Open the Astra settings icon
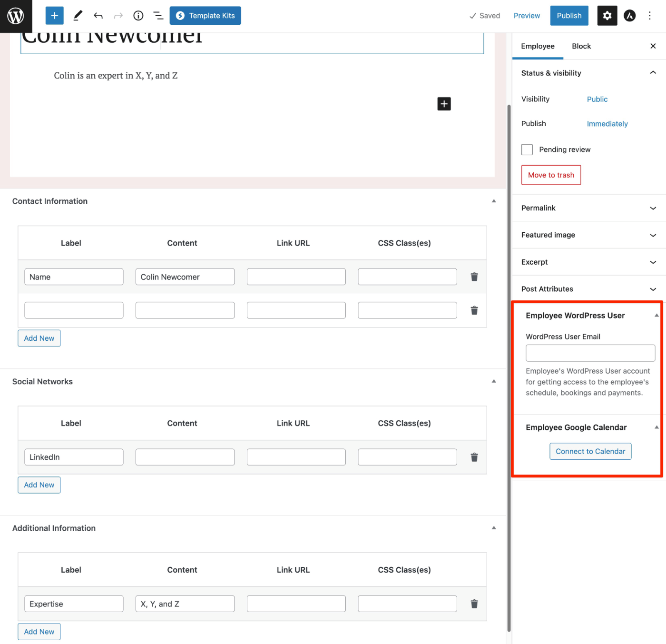666x644 pixels. (x=629, y=16)
